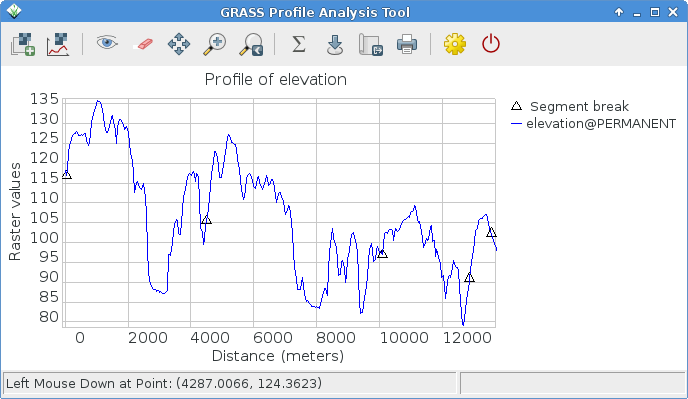Image resolution: width=688 pixels, height=399 pixels.
Task: Click the elevation@PERMANENT legend entry
Action: tap(594, 124)
